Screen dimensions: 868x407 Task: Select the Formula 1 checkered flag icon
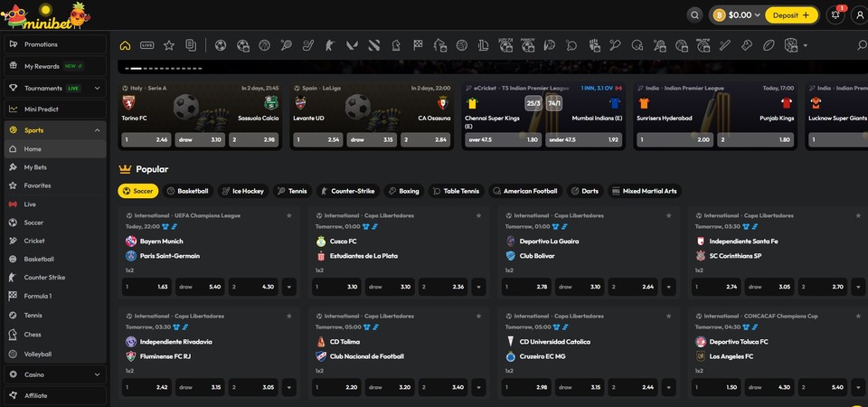[x=418, y=45]
